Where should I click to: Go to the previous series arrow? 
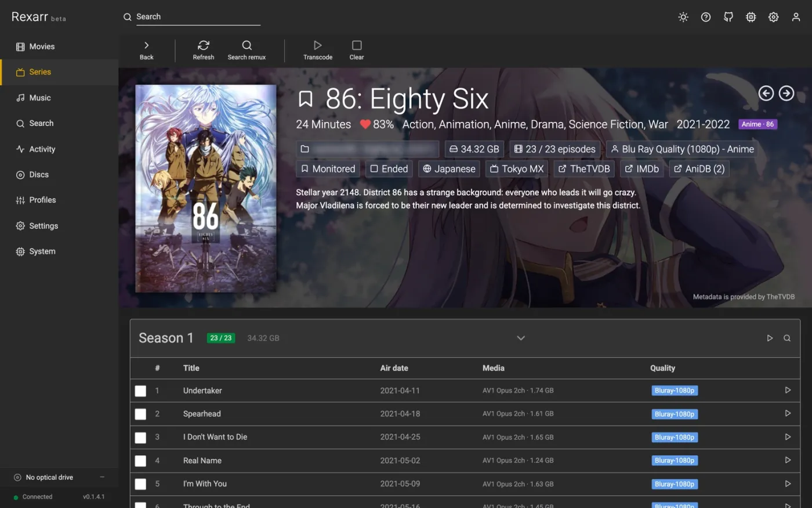point(766,93)
